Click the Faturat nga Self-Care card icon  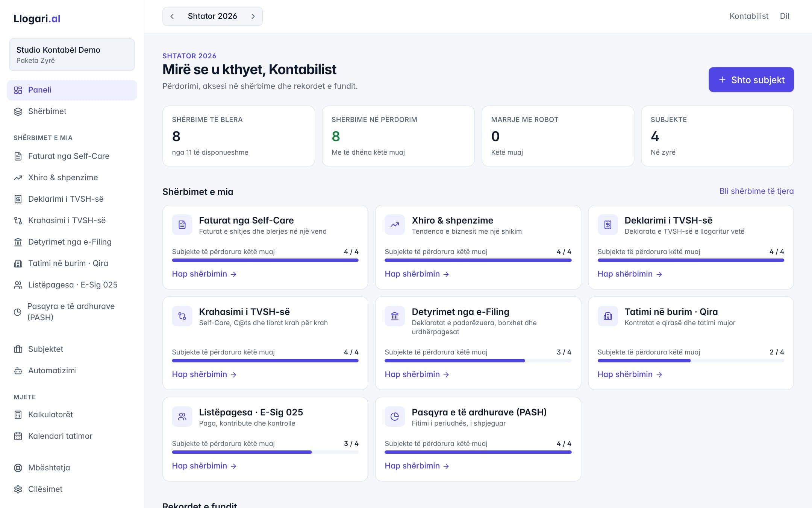tap(182, 225)
